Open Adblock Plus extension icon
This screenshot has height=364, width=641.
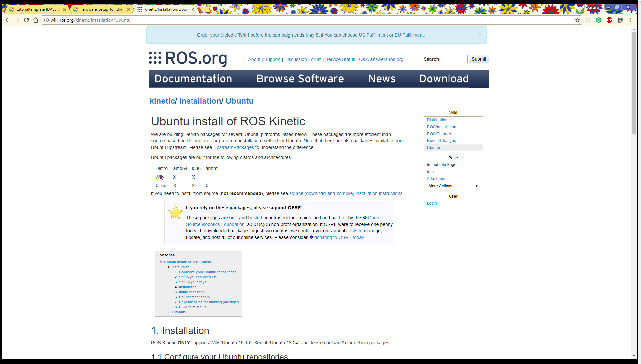point(609,20)
